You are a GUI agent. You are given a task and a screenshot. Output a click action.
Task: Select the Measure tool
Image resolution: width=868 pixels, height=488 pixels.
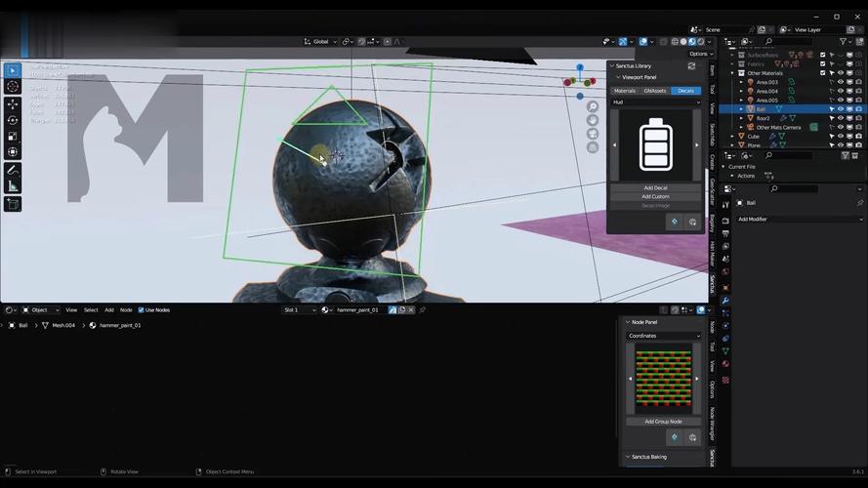[13, 186]
